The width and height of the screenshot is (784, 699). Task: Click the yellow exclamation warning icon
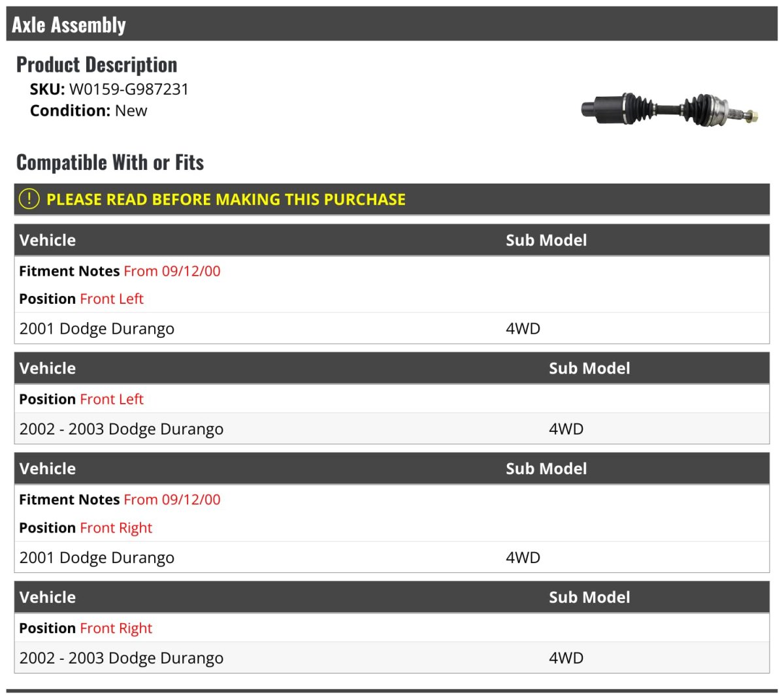(x=29, y=199)
